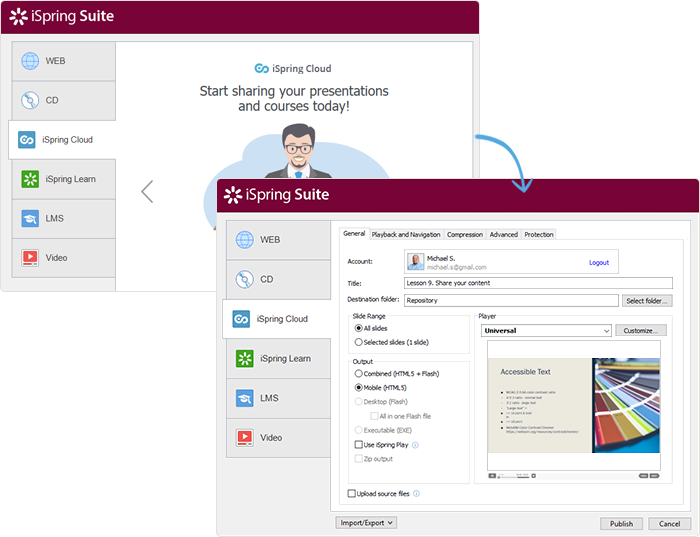Open CD publishing in the front window

(x=278, y=279)
